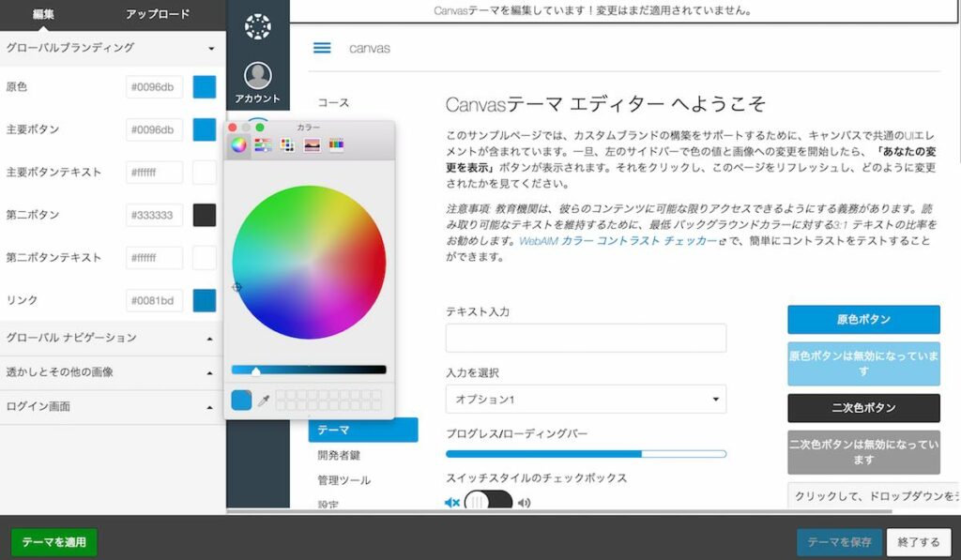The height and width of the screenshot is (560, 961).
Task: Open the hamburger menu beside canvas
Action: 322,48
